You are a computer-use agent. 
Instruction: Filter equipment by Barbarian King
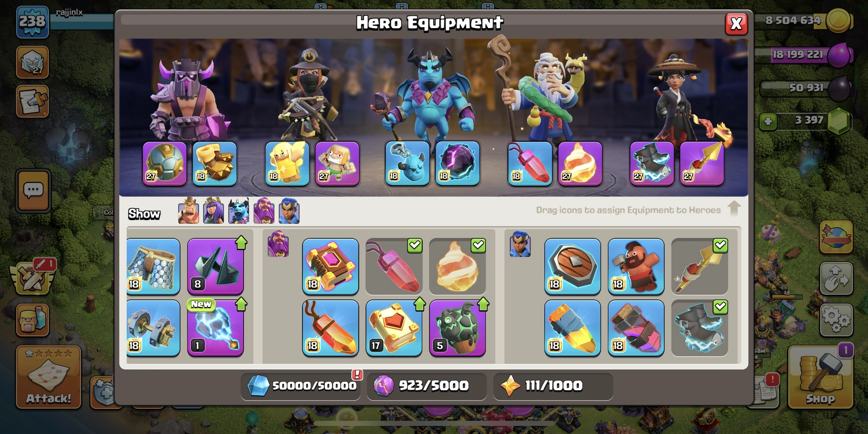(188, 211)
